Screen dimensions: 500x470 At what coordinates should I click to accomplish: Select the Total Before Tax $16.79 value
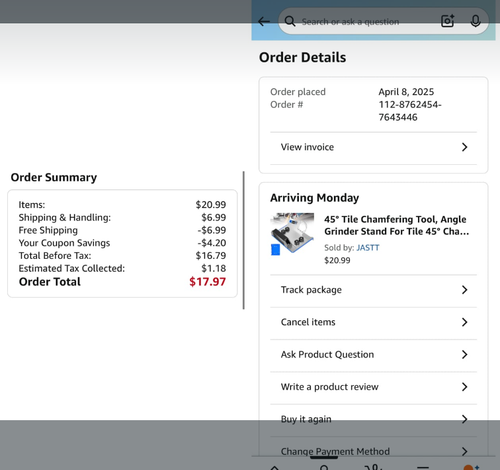[x=211, y=256]
